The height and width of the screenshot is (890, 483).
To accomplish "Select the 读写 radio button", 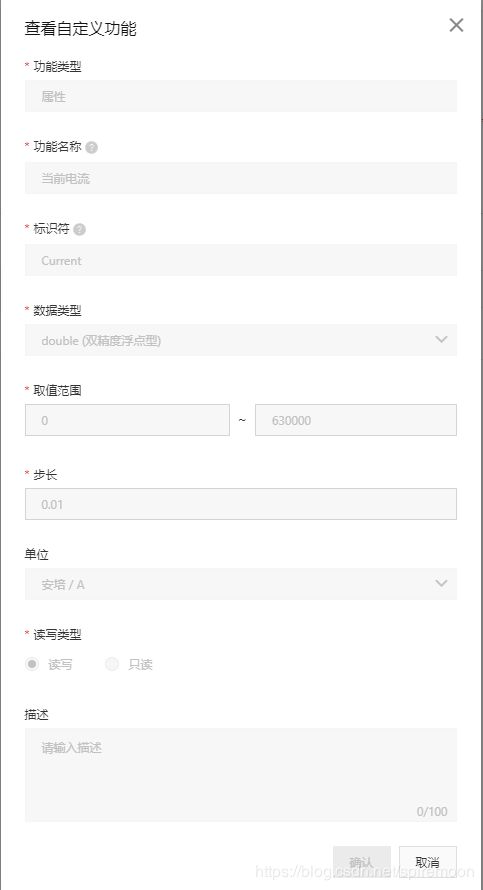I will [x=32, y=664].
